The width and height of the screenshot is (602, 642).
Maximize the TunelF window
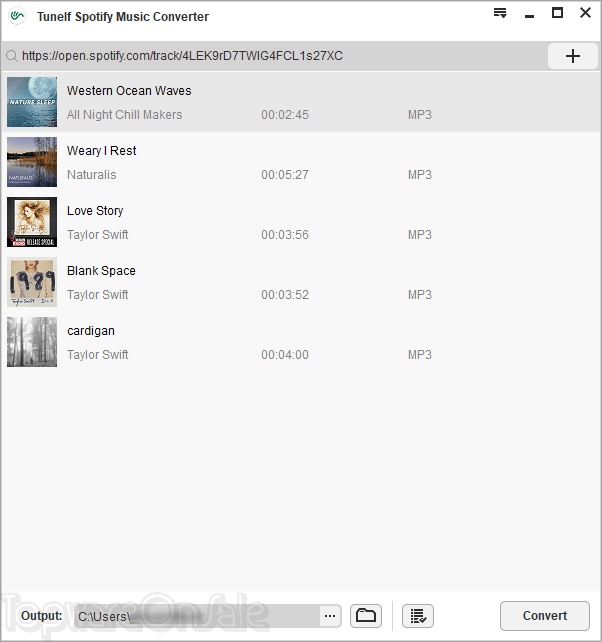pyautogui.click(x=557, y=13)
